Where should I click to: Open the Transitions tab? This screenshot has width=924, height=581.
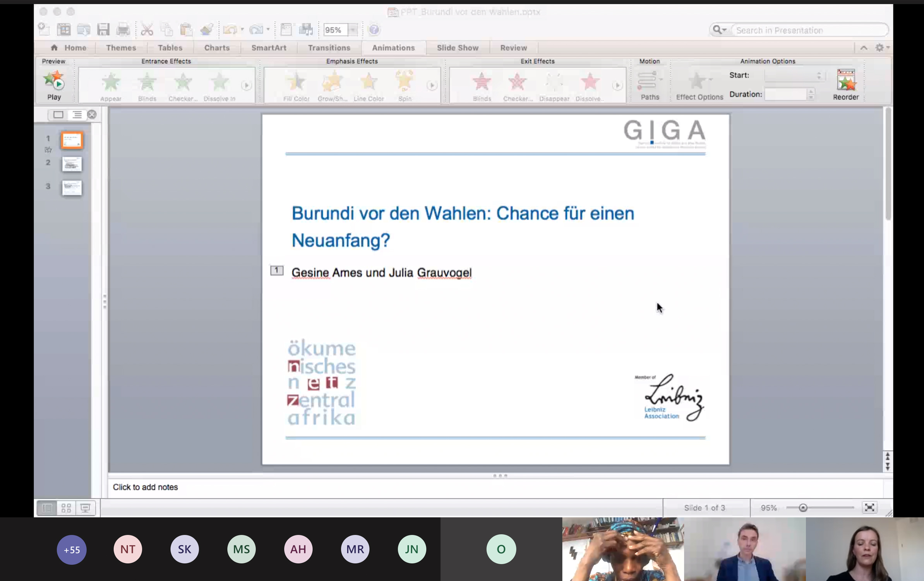click(329, 47)
